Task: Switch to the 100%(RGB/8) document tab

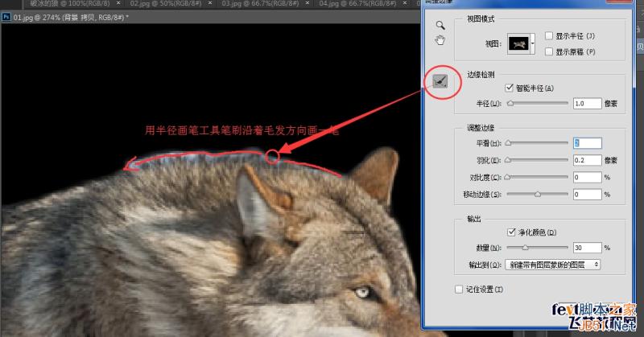Action: pyautogui.click(x=70, y=3)
